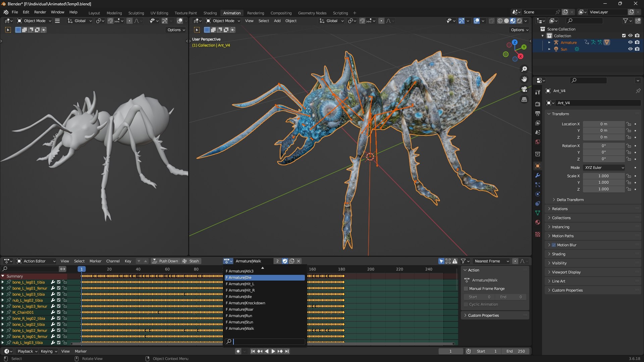Click the Z axis on navigation gizmo

[515, 43]
